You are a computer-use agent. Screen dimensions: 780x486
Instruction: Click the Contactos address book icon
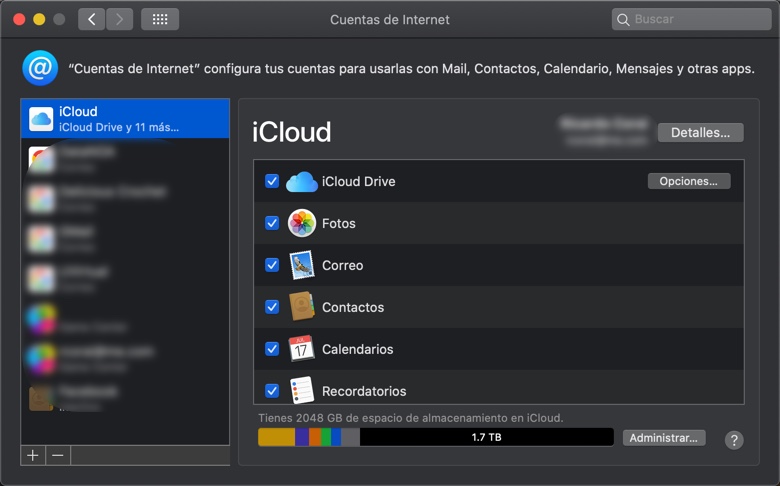[301, 306]
